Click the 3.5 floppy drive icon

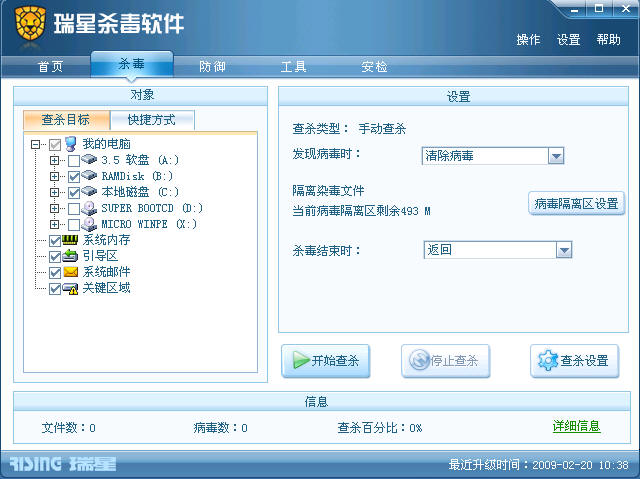[x=89, y=159]
